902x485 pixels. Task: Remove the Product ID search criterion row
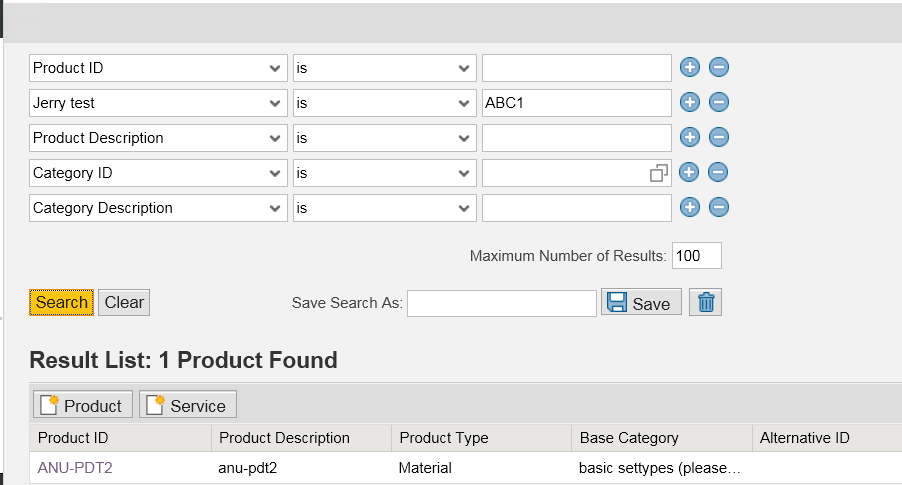718,67
